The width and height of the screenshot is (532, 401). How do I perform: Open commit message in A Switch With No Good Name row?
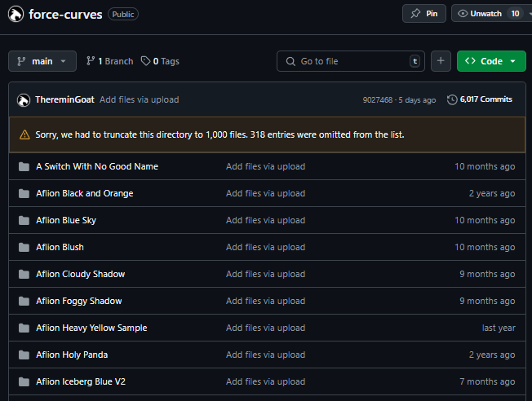[x=266, y=166]
